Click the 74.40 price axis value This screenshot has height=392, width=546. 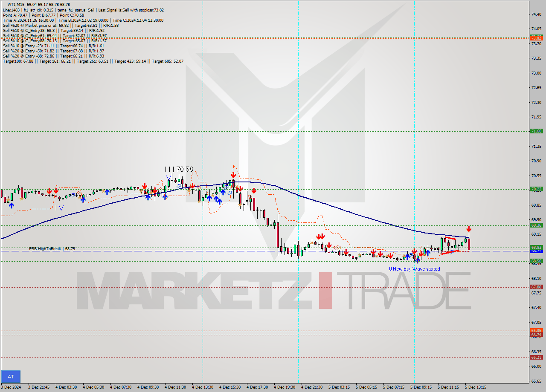[x=537, y=14]
